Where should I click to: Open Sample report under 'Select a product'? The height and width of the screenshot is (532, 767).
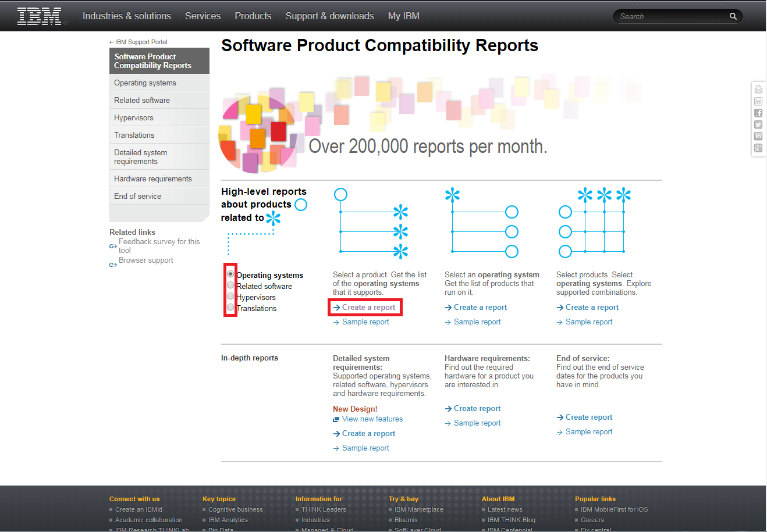coord(365,322)
